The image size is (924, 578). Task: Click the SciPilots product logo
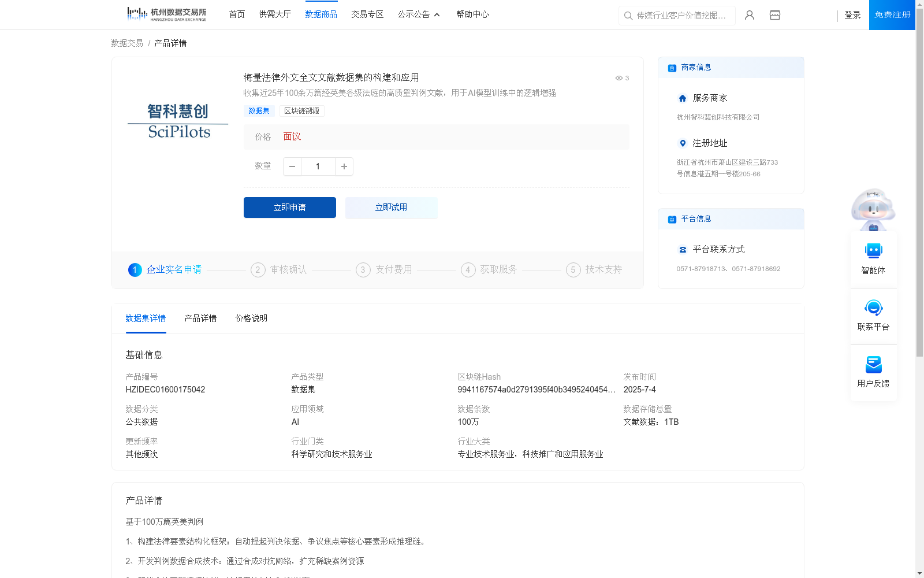coord(178,121)
